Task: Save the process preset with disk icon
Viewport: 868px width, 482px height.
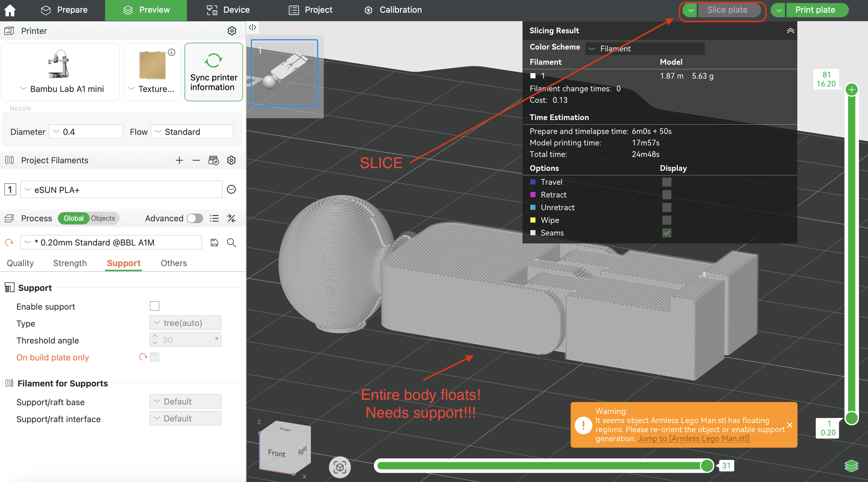Action: pyautogui.click(x=214, y=243)
